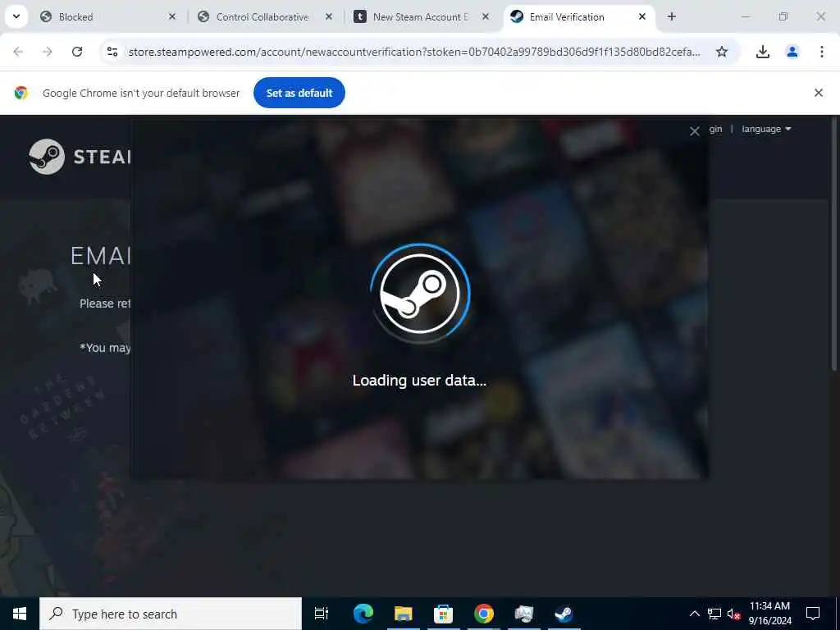
Task: Close the New Steam Account tab
Action: [x=486, y=16]
